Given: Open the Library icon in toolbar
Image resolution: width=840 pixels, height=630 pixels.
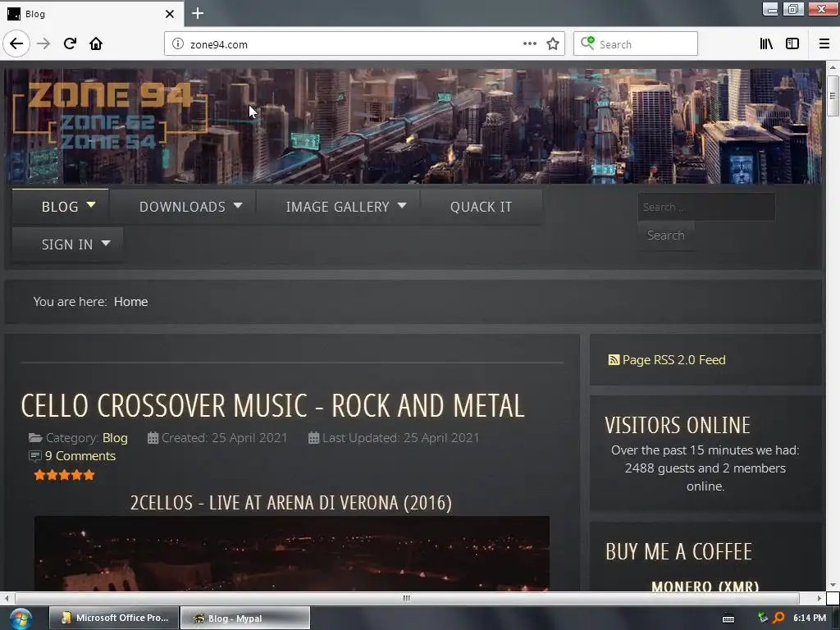Looking at the screenshot, I should pyautogui.click(x=766, y=44).
